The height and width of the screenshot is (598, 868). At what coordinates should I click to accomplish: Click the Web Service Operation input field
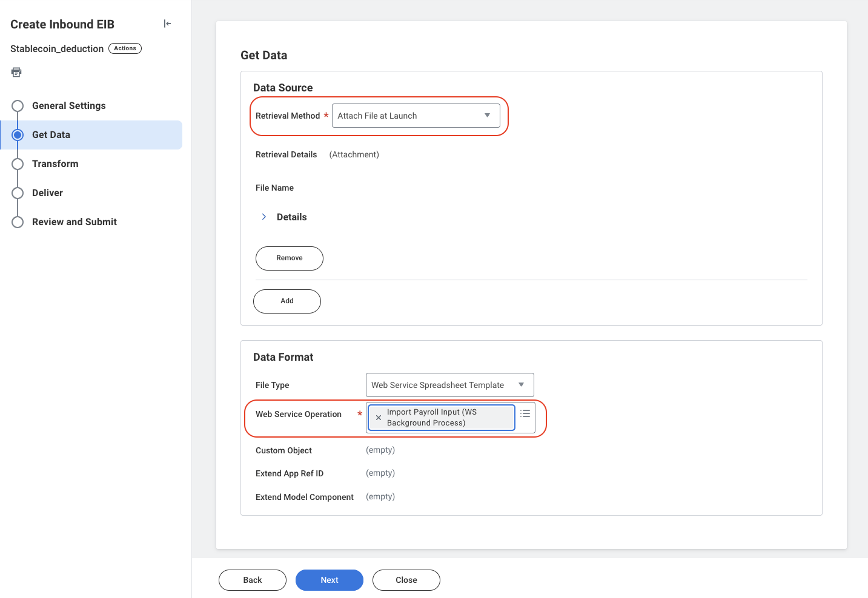[x=451, y=418]
